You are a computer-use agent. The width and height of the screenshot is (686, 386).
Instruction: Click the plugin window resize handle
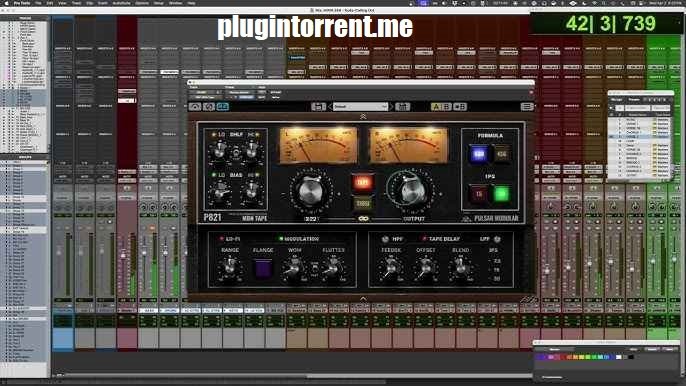(529, 299)
